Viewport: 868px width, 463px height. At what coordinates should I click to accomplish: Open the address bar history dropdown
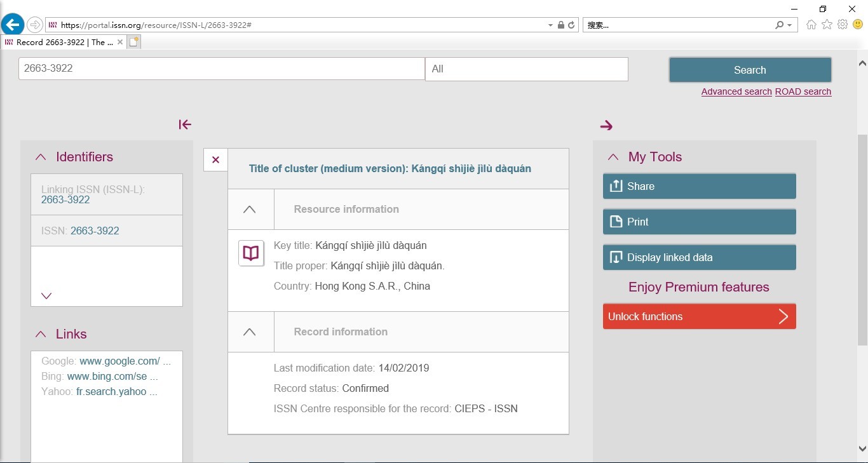click(x=550, y=25)
